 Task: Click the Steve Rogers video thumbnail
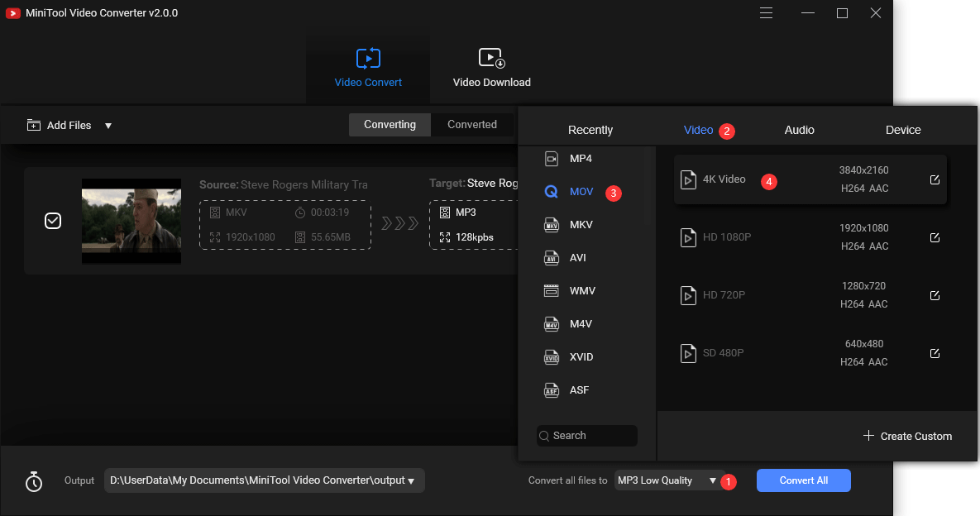tap(131, 221)
